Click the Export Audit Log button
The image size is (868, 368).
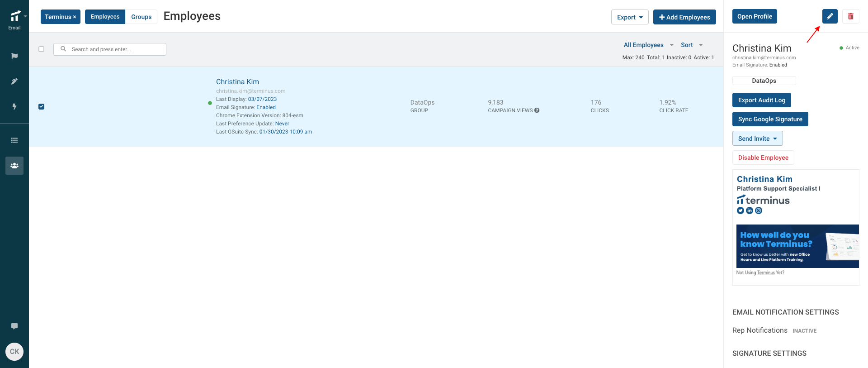point(762,100)
